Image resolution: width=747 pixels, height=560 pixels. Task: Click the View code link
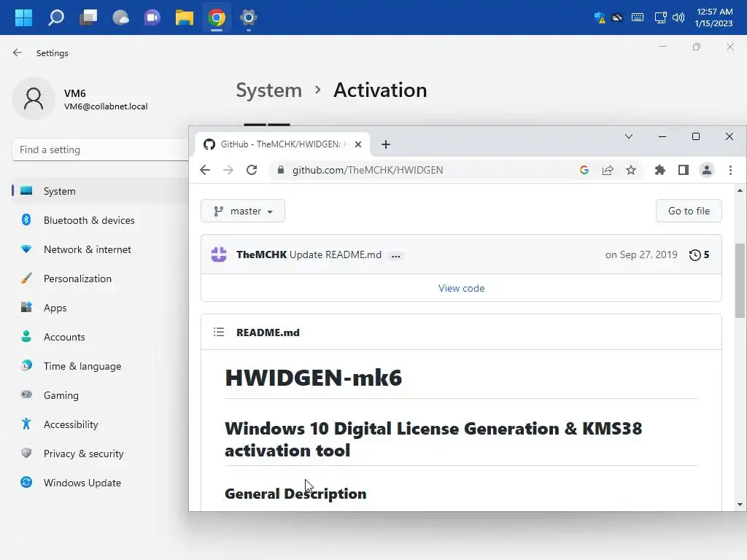pos(461,288)
